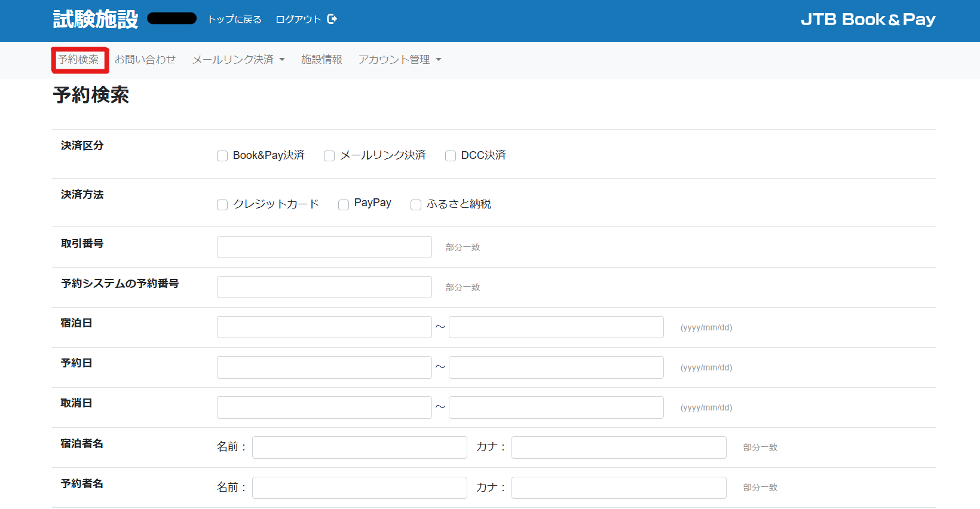Image resolution: width=980 pixels, height=509 pixels.
Task: Click the 決済方法 row label
Action: (x=82, y=194)
